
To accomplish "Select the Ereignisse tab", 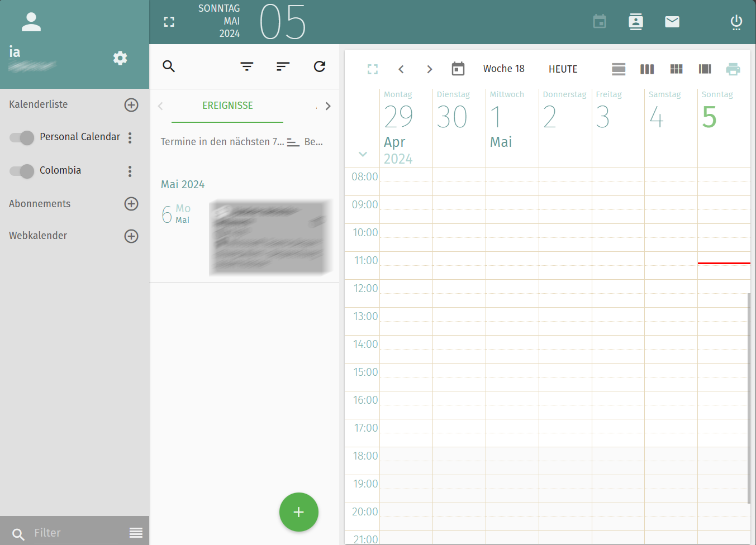I will 227,106.
